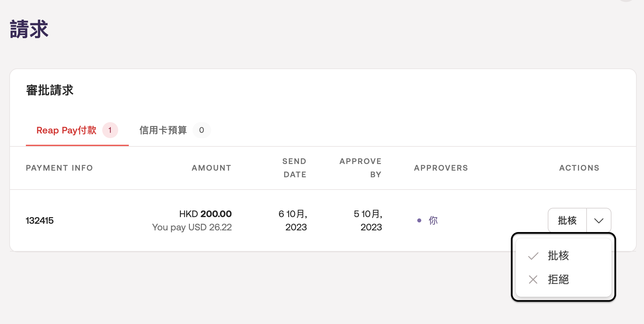The height and width of the screenshot is (324, 644).
Task: Click the 審批請求 section heading
Action: (x=50, y=90)
